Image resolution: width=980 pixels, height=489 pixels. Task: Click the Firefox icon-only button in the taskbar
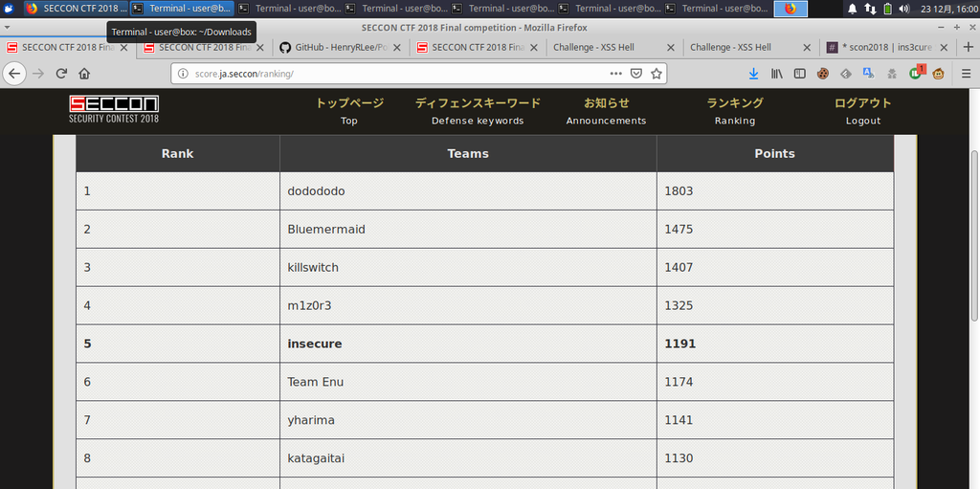791,9
